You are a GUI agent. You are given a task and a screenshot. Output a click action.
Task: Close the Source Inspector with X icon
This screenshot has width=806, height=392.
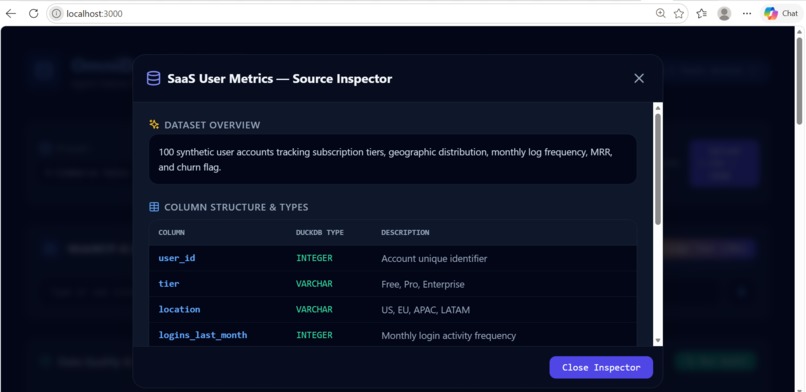(639, 78)
